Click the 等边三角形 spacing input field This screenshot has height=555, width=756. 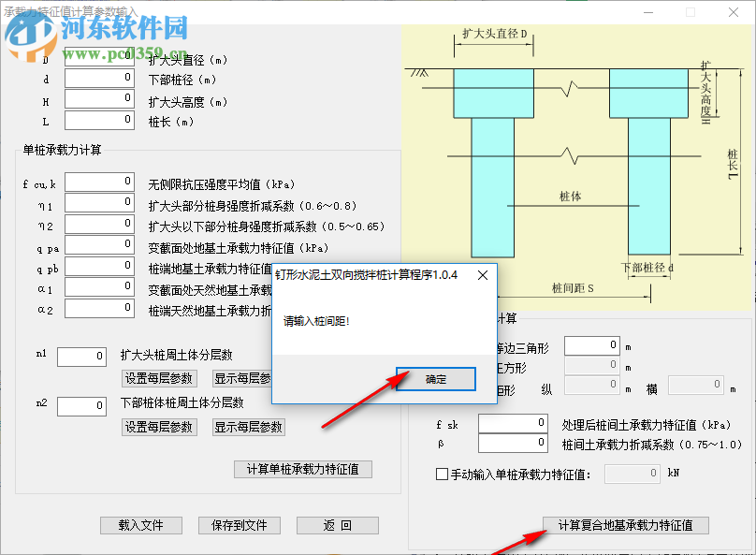tap(592, 344)
